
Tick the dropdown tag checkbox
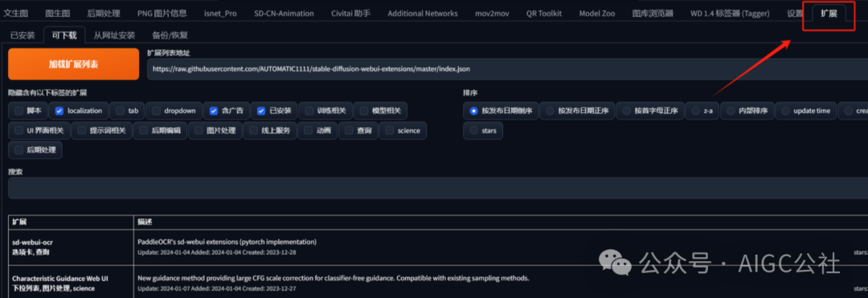point(157,111)
